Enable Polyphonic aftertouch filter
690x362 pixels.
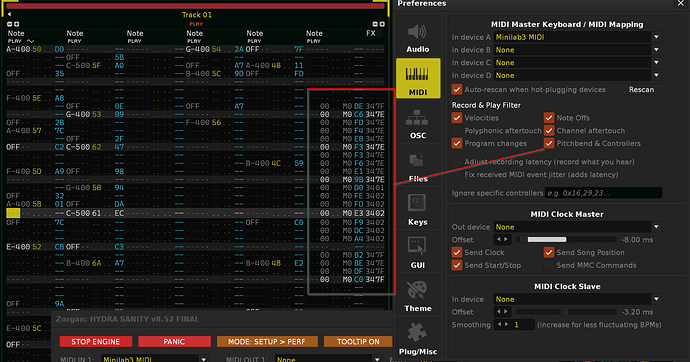coord(457,131)
